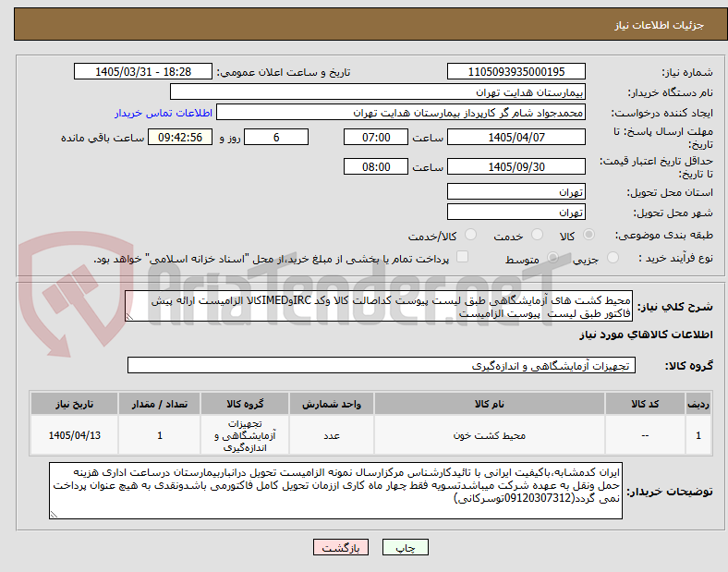Click the delivery city field تهران
This screenshot has width=728, height=572.
(516, 213)
